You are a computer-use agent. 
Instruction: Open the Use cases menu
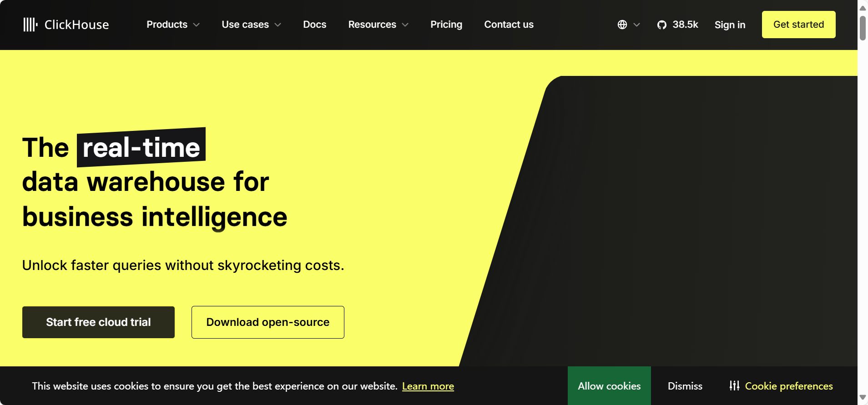click(252, 25)
